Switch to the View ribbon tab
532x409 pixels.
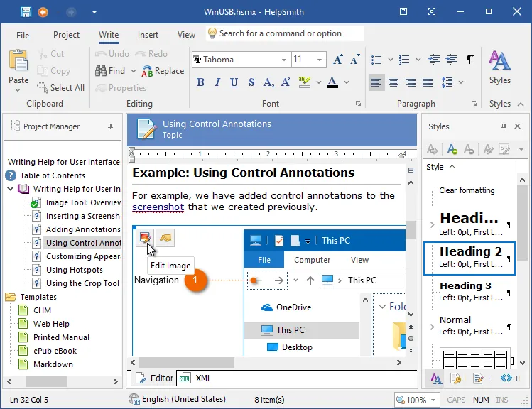(186, 35)
